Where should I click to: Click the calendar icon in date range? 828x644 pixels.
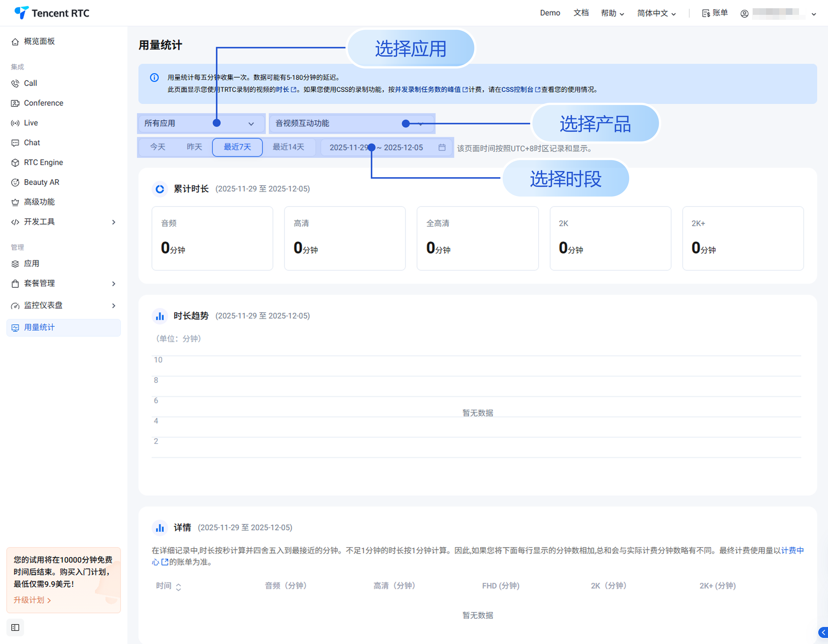pos(442,147)
